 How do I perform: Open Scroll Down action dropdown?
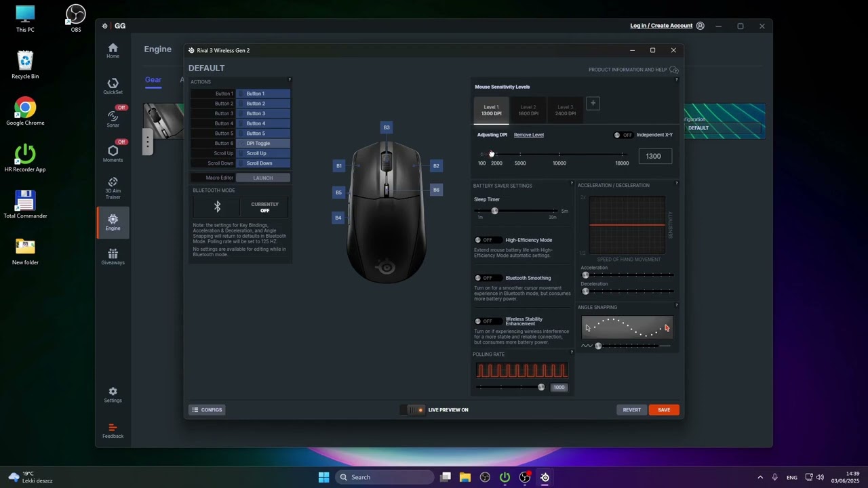coord(263,163)
